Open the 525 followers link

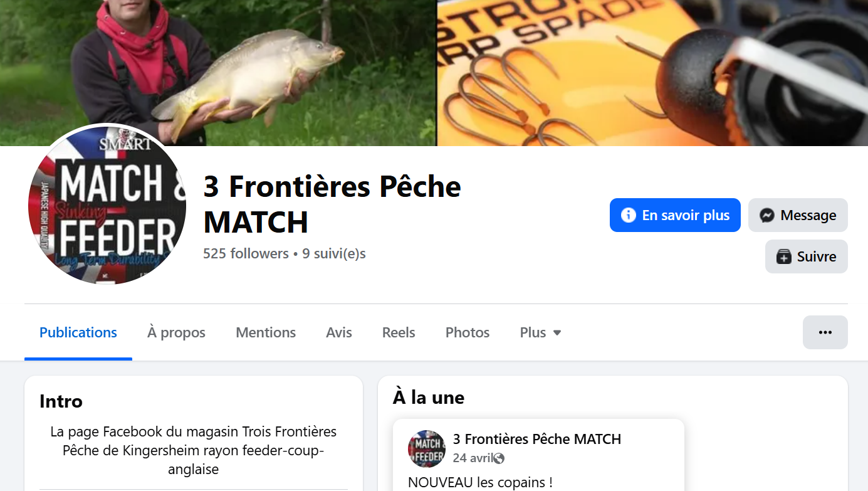pyautogui.click(x=246, y=254)
